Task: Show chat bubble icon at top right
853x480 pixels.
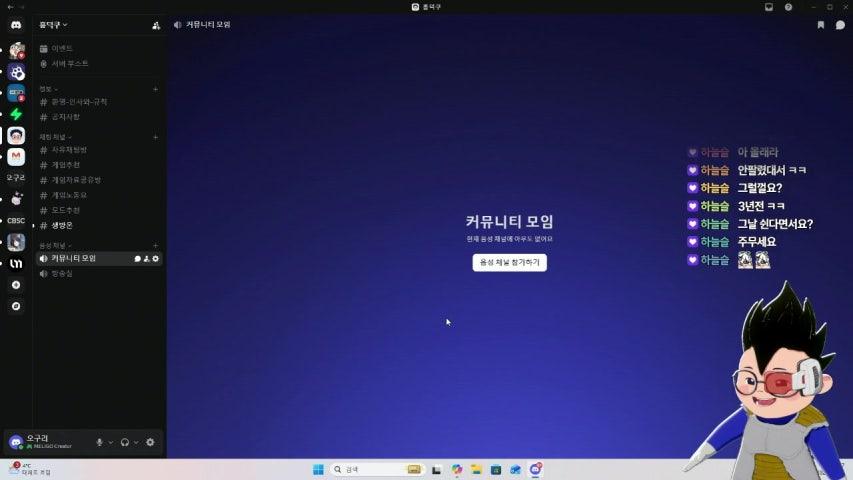Action: point(840,25)
